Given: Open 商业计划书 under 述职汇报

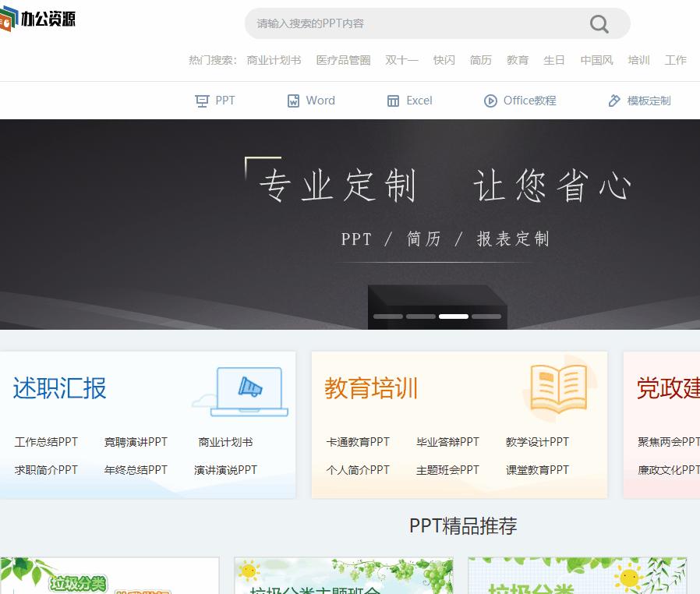Looking at the screenshot, I should (225, 441).
